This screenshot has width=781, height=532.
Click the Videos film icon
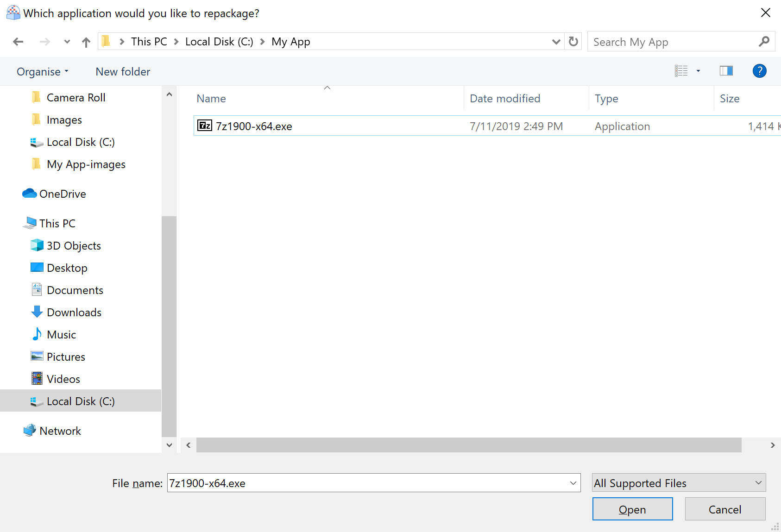(37, 379)
